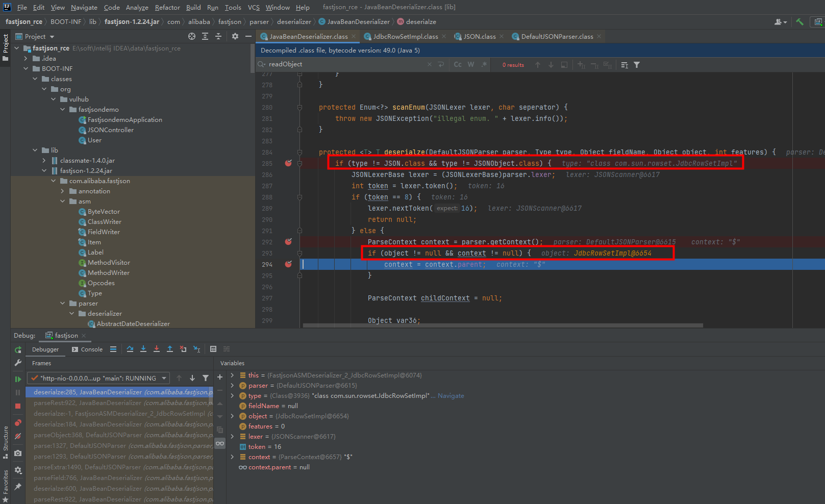
Task: Click Force Step Into red arrow
Action: (x=157, y=349)
